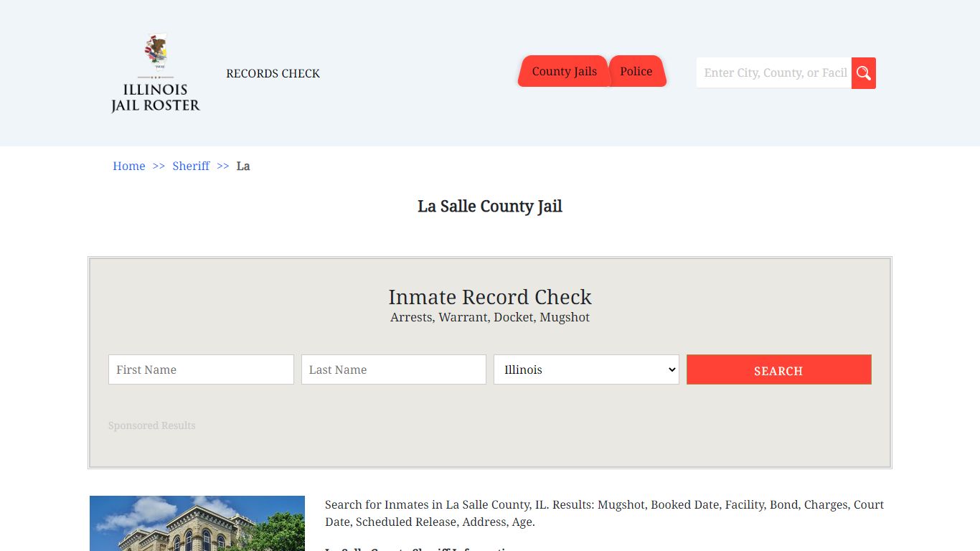
Task: Open the County Jails tab
Action: [564, 71]
